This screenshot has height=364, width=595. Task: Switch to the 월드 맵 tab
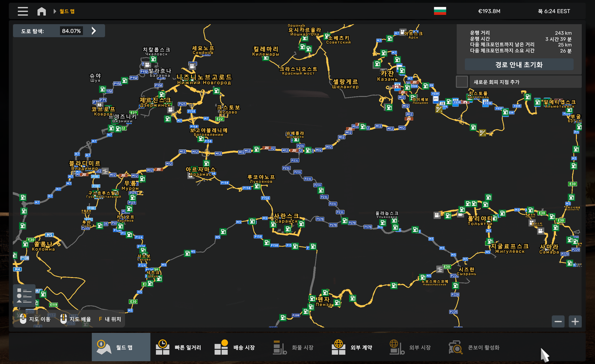[x=121, y=347]
